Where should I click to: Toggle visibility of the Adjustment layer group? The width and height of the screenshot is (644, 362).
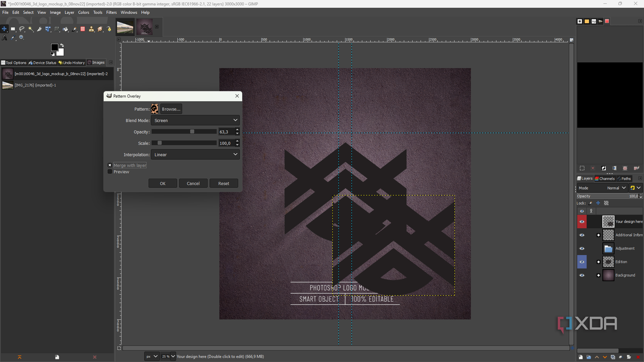(582, 248)
